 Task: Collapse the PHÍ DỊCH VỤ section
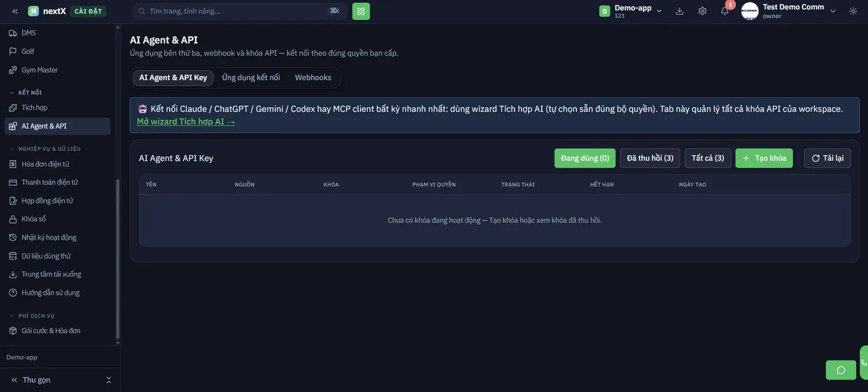click(32, 316)
